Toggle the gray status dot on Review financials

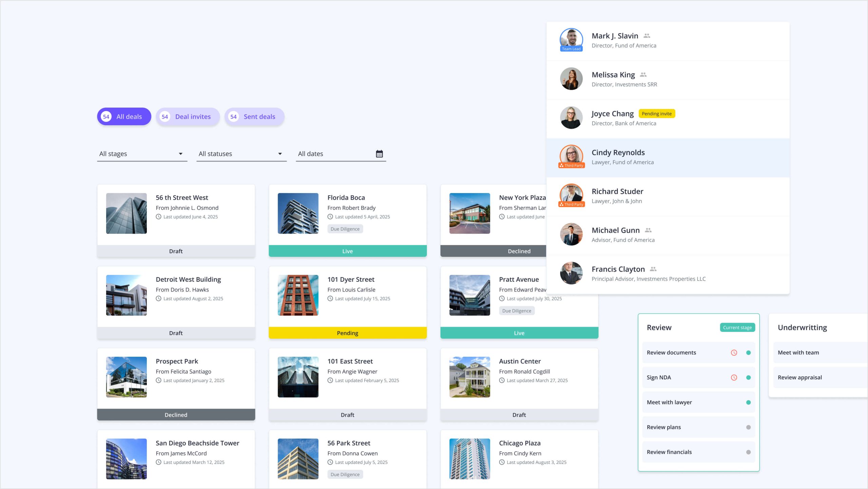pos(748,452)
